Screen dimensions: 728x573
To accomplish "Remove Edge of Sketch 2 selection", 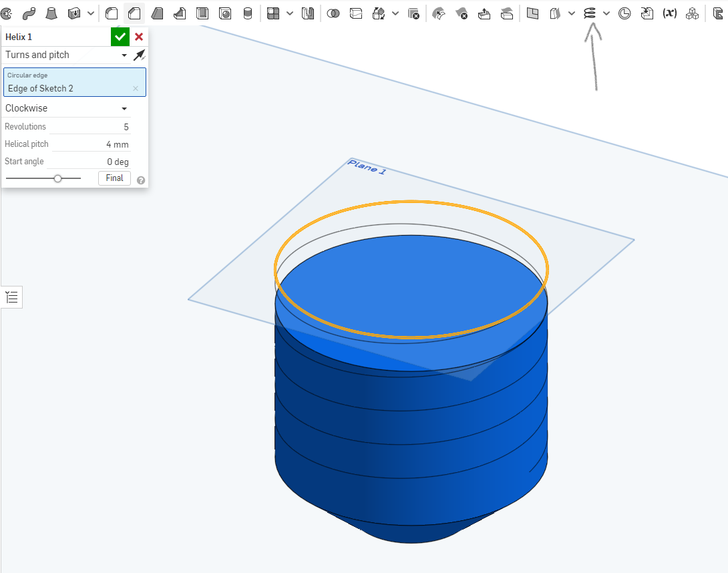I will (x=136, y=88).
